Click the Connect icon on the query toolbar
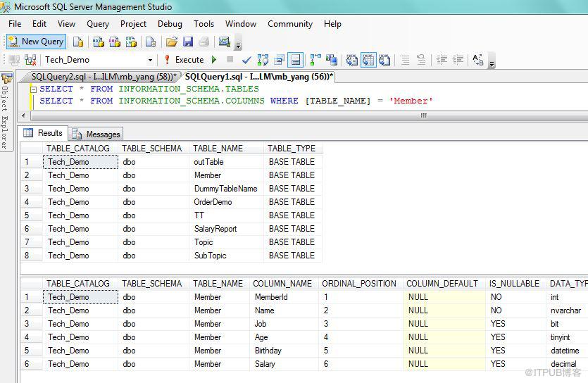The height and width of the screenshot is (383, 588). (14, 60)
